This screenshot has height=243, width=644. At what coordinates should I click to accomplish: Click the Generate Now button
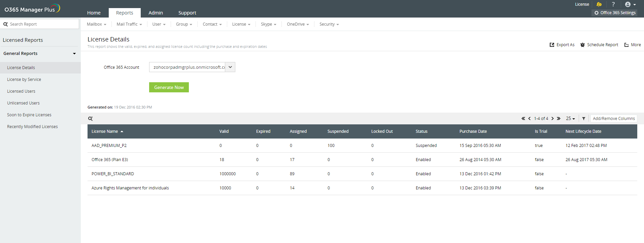pos(169,87)
